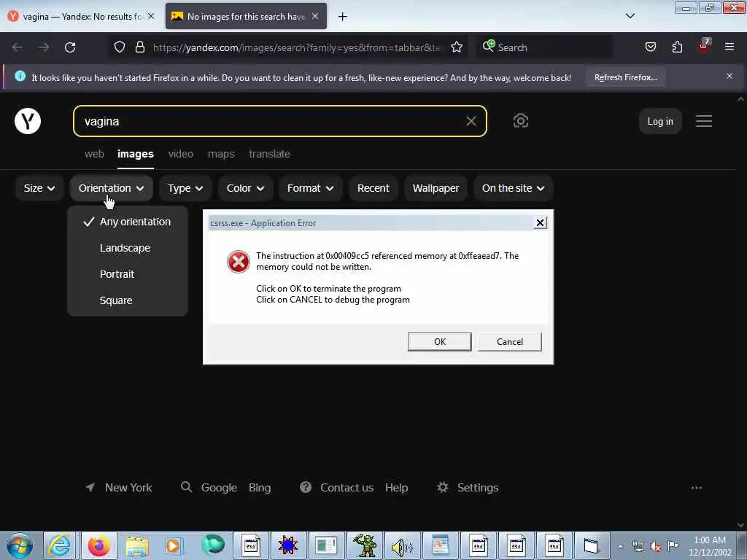This screenshot has width=747, height=560.
Task: Launch Internet Explorer from taskbar
Action: click(x=60, y=545)
